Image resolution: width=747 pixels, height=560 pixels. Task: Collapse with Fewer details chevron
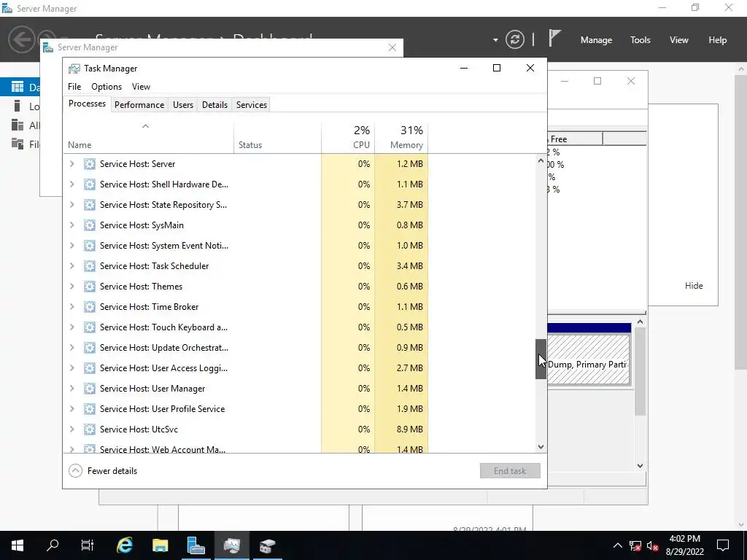[75, 471]
